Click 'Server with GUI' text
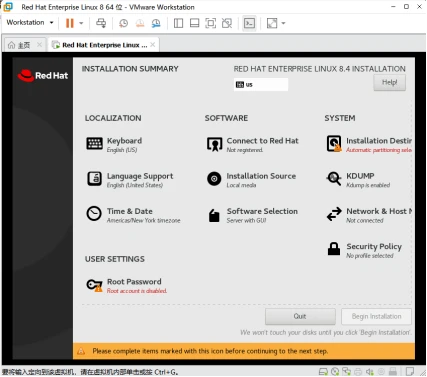The image size is (427, 377). click(246, 220)
